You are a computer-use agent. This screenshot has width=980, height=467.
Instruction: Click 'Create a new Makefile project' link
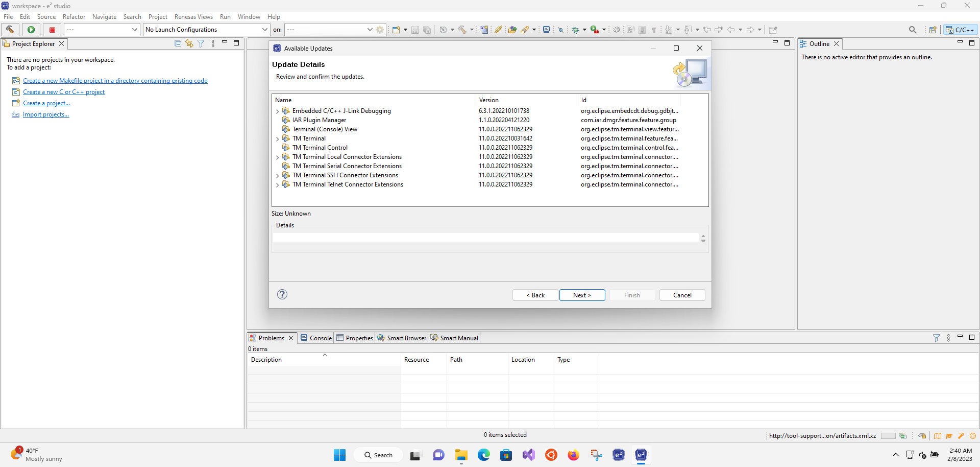click(x=115, y=81)
